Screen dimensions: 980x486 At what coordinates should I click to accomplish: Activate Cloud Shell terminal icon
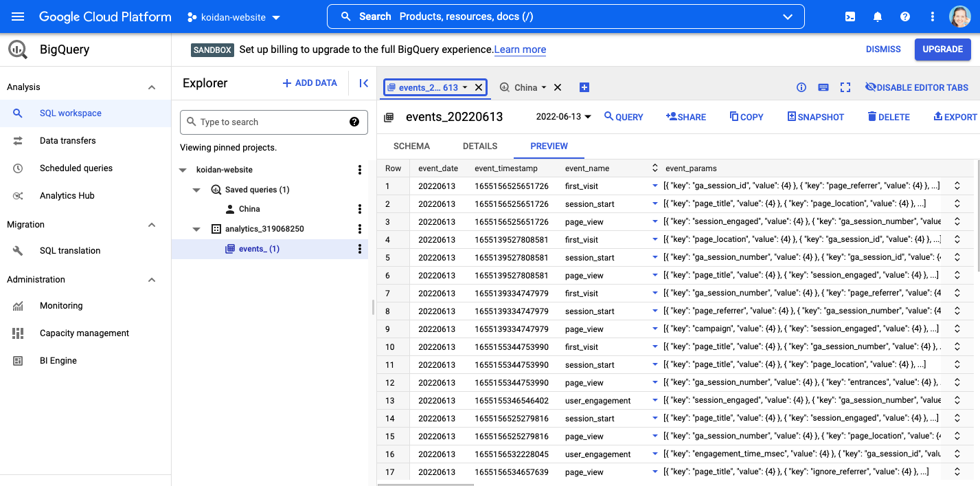(x=850, y=16)
